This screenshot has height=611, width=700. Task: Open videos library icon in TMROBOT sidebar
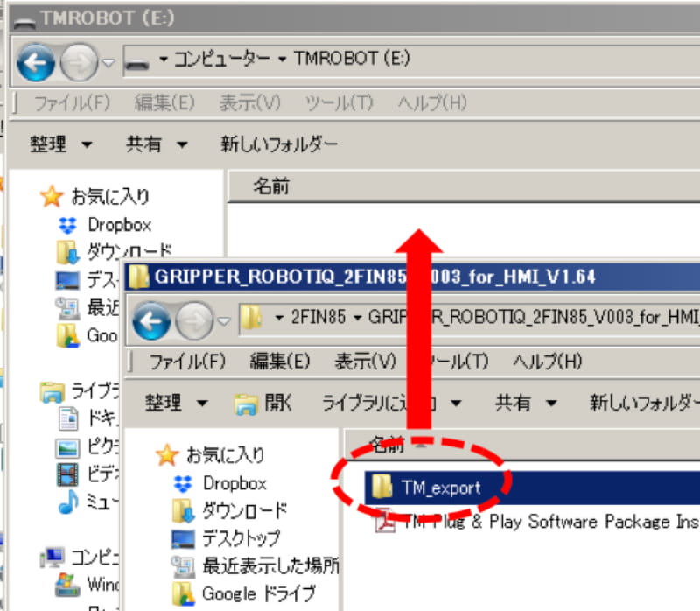click(x=68, y=474)
